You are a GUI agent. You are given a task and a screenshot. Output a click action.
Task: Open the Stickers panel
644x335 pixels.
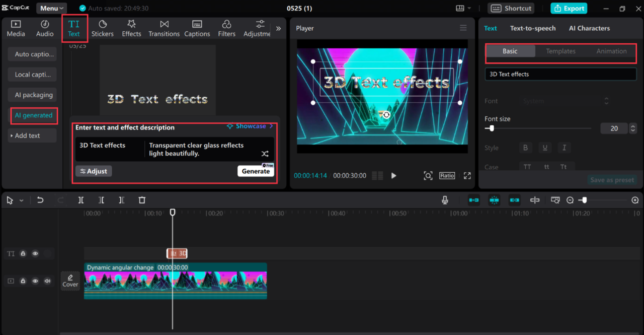click(103, 28)
